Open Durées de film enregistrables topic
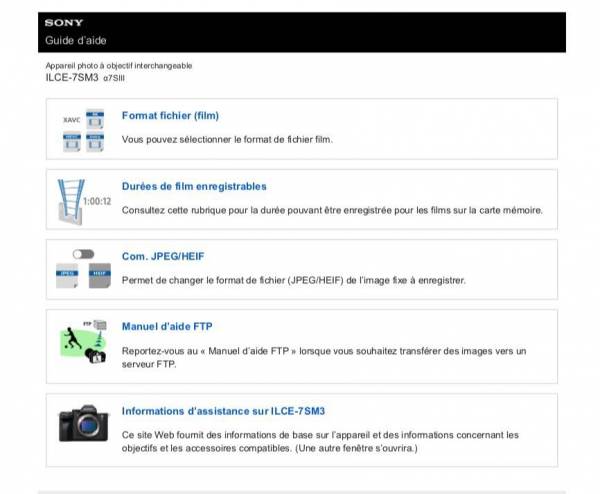This screenshot has width=600, height=494. click(x=194, y=186)
